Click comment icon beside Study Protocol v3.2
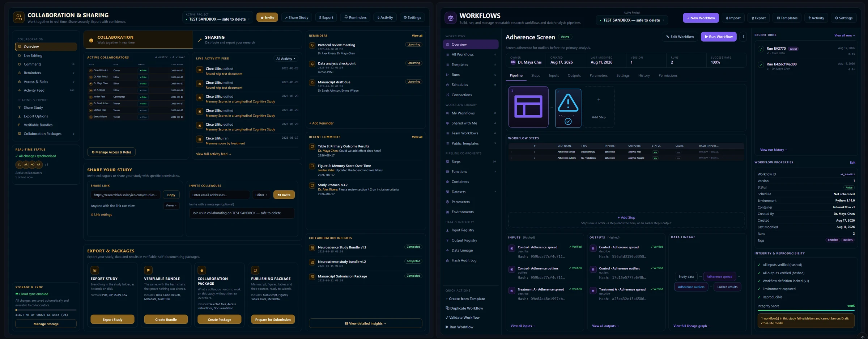Screen dimensions: 868x339 point(312,185)
